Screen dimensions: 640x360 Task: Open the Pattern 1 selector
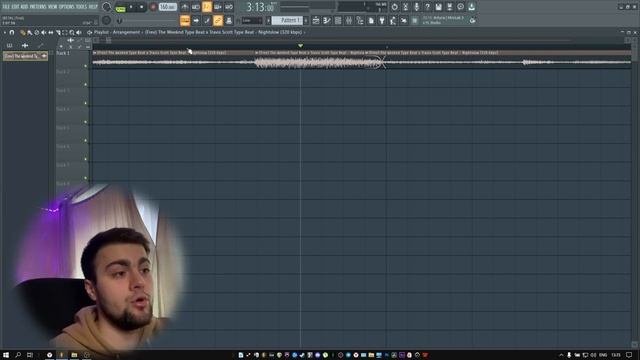287,20
